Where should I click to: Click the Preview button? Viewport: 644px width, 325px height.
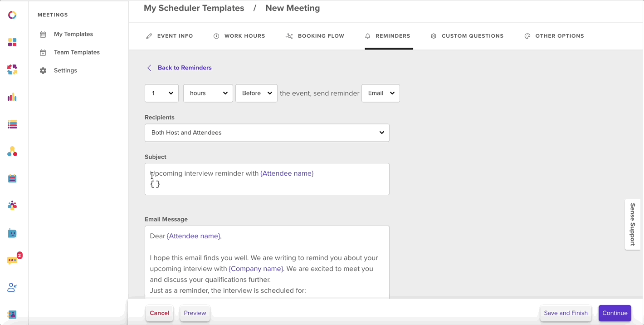(195, 313)
